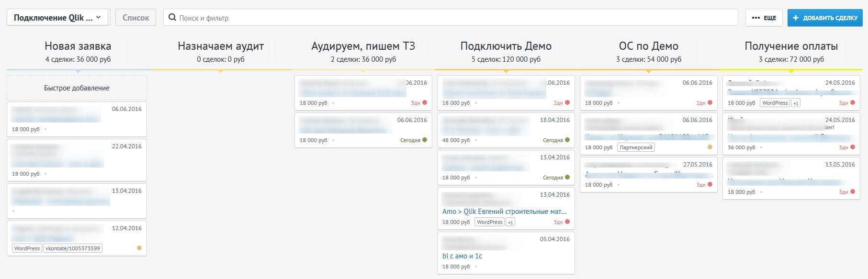Expand the +1 tag on the Amo > Qlik card
868x279 pixels.
click(x=510, y=223)
